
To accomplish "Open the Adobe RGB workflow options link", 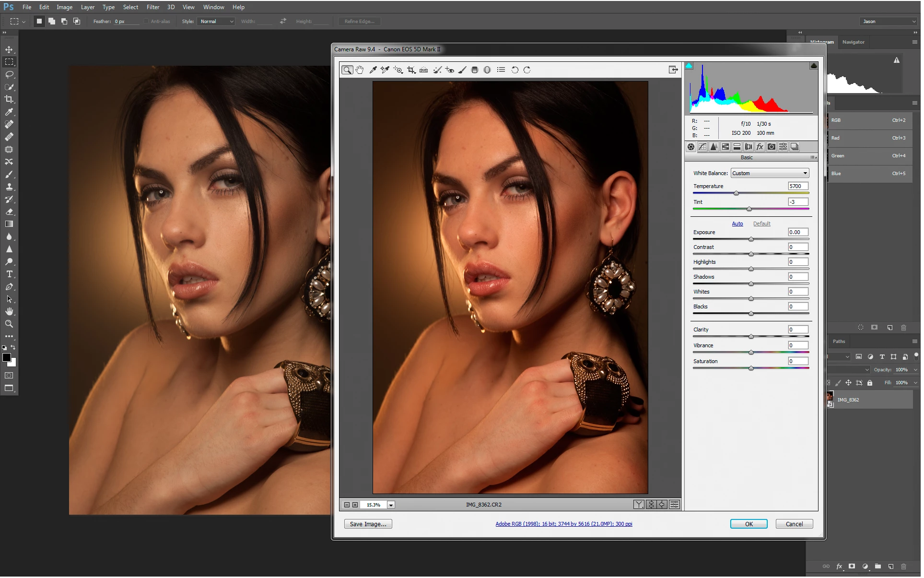I will point(565,525).
